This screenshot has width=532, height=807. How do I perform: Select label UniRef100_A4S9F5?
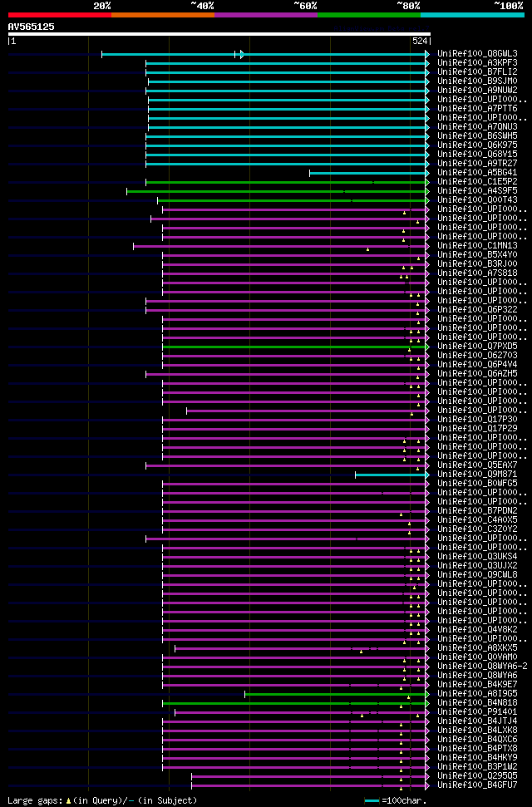477,191
